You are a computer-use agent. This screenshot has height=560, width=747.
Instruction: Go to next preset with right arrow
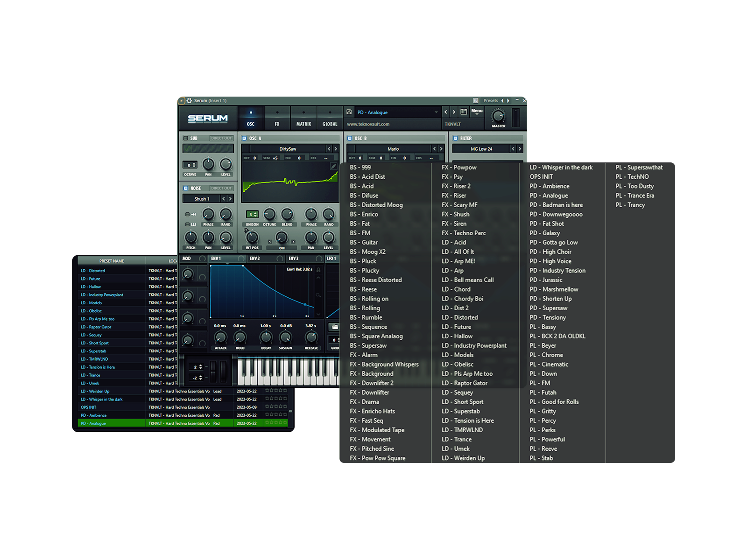click(453, 112)
